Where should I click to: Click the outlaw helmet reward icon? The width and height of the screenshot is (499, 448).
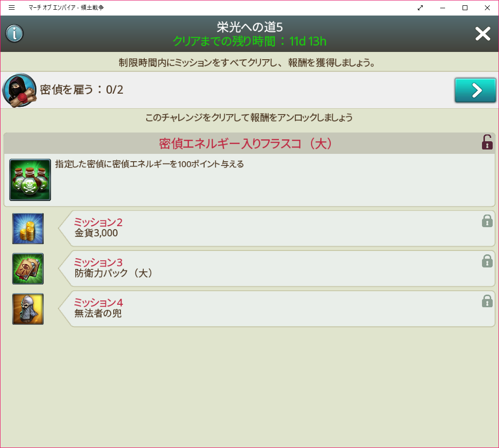[28, 309]
